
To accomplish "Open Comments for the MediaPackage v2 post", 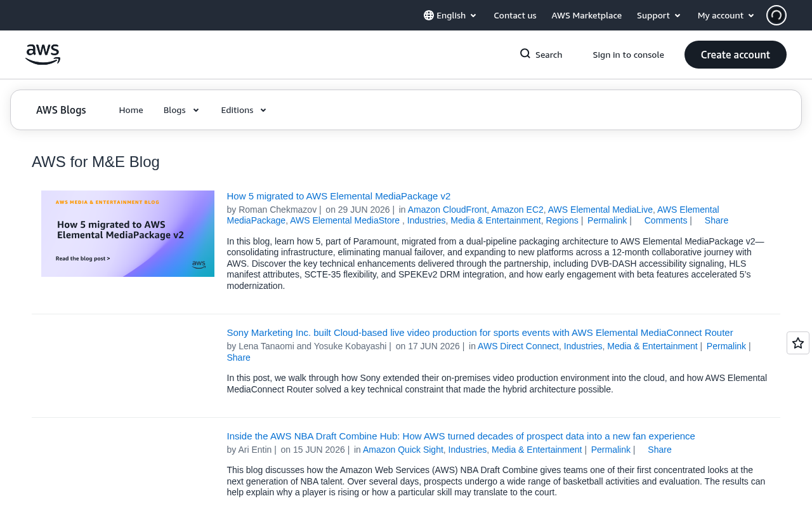I will coord(665,220).
